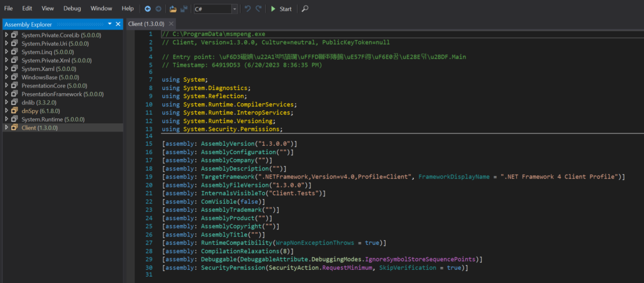Click PresentationCore assembly icon
This screenshot has width=644, height=283.
click(x=15, y=86)
